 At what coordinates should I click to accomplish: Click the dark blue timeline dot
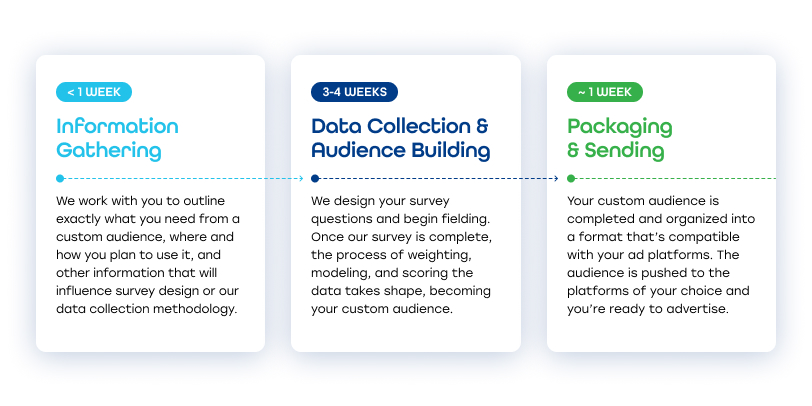click(315, 179)
